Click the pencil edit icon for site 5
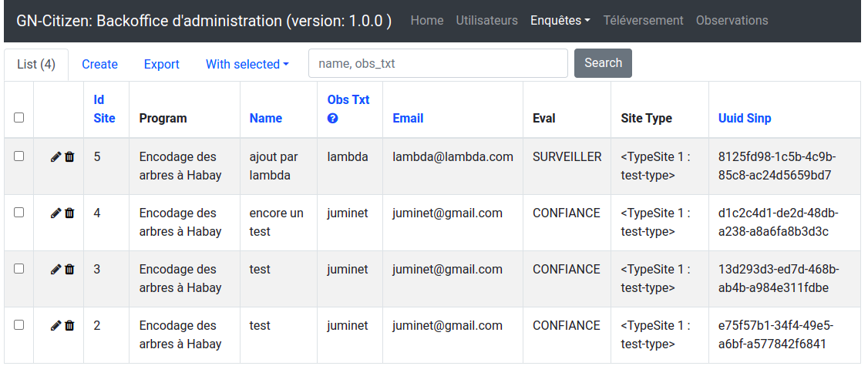The height and width of the screenshot is (366, 868). tap(56, 157)
